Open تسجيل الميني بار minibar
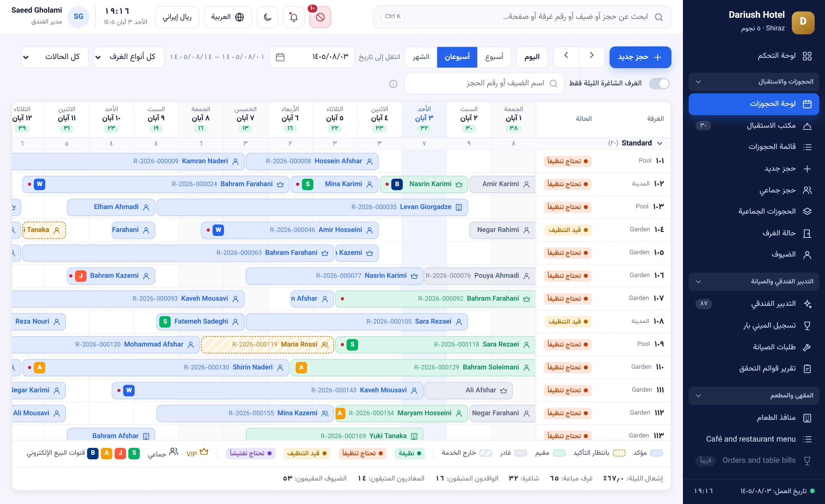This screenshot has width=825, height=504. tap(754, 325)
